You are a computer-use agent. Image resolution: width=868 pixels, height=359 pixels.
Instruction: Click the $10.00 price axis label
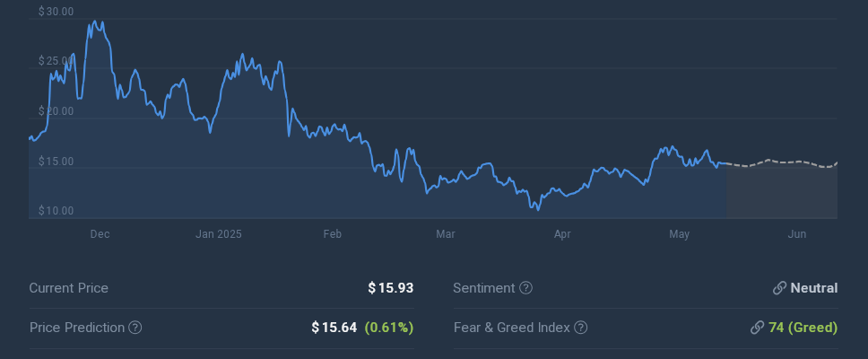click(56, 211)
